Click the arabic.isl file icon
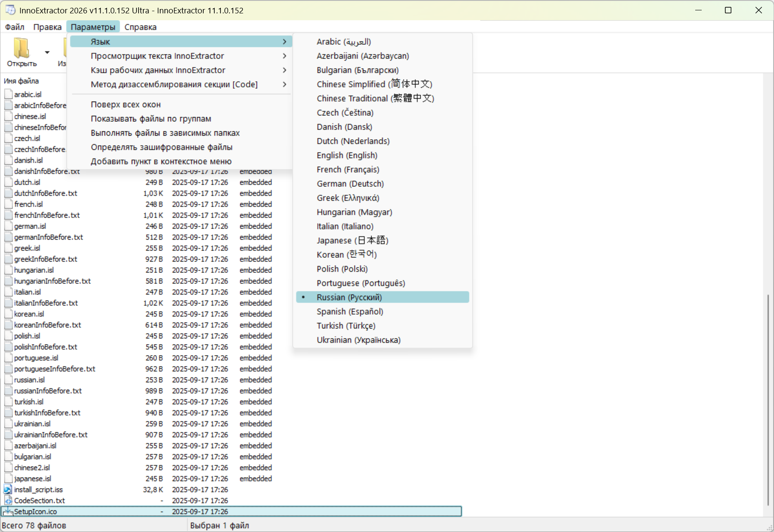This screenshot has width=774, height=532. click(x=8, y=94)
